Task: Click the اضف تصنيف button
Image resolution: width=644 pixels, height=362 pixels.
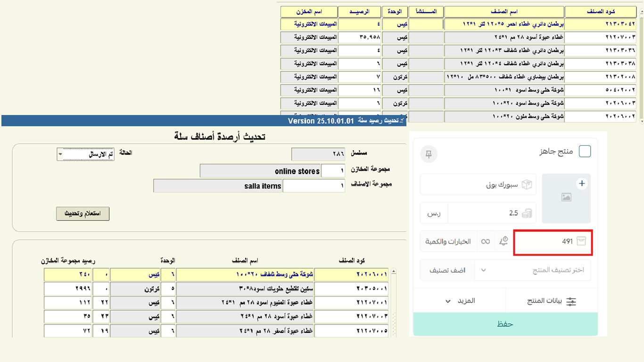Action: 447,271
